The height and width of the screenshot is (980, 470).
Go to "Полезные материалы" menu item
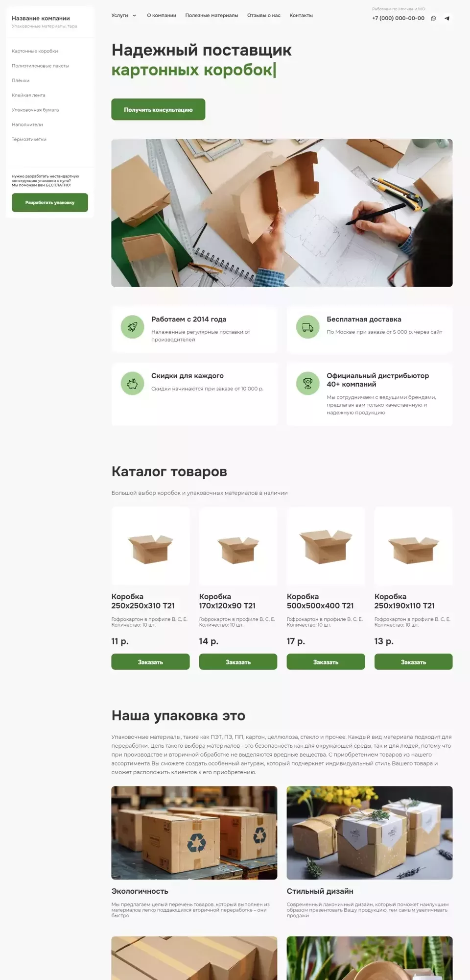[211, 16]
